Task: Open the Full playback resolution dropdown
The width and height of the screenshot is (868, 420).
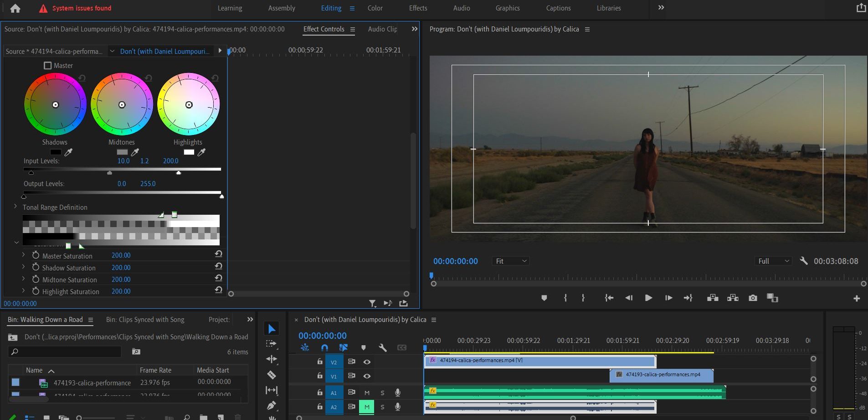Action: tap(773, 261)
